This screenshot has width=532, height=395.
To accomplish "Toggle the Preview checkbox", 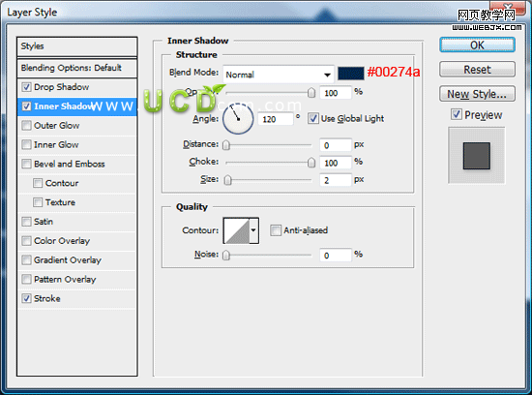I will pos(457,114).
